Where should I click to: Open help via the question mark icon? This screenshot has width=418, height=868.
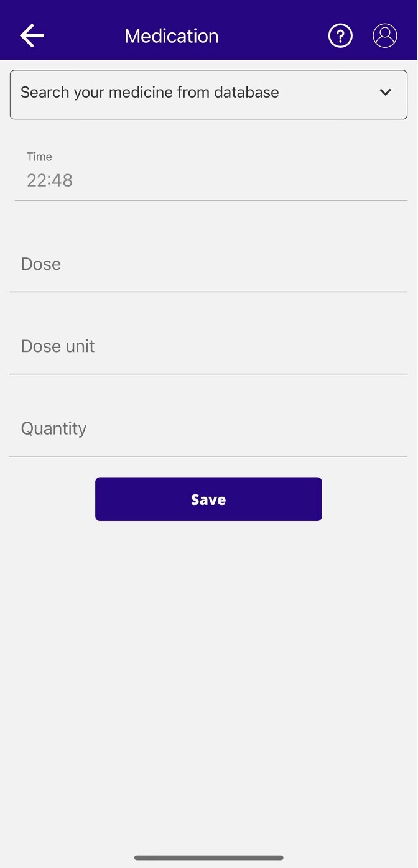(340, 36)
